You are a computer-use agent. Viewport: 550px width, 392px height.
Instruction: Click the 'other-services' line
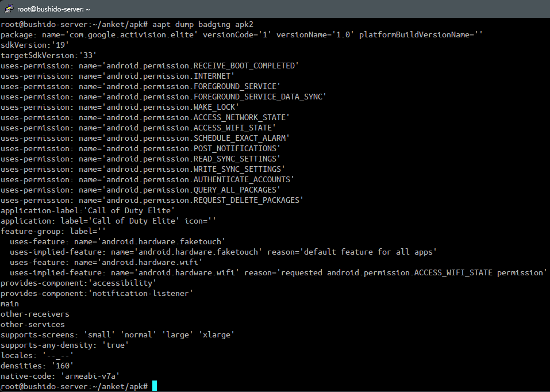click(x=33, y=324)
